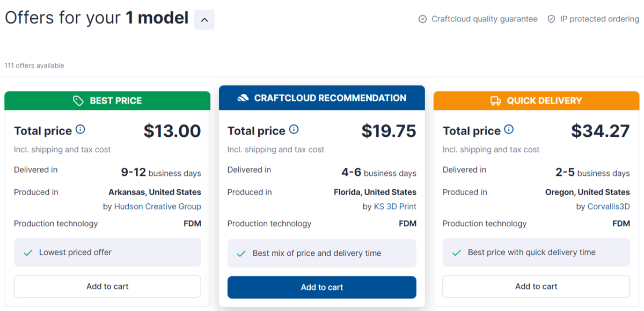Select the Craftcloud Recommendation blue header
The width and height of the screenshot is (644, 311).
click(x=322, y=98)
